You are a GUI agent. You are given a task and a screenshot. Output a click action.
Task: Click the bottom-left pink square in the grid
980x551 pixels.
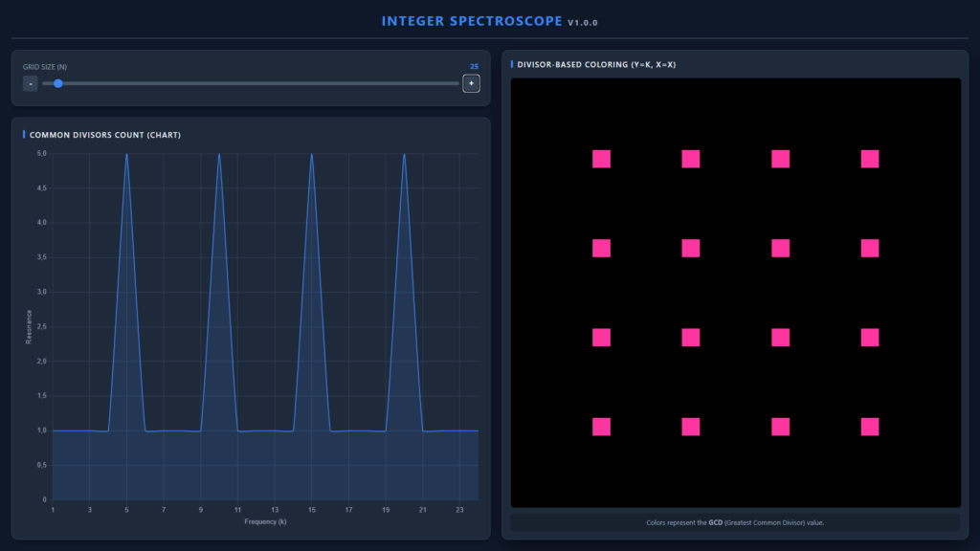click(x=601, y=427)
